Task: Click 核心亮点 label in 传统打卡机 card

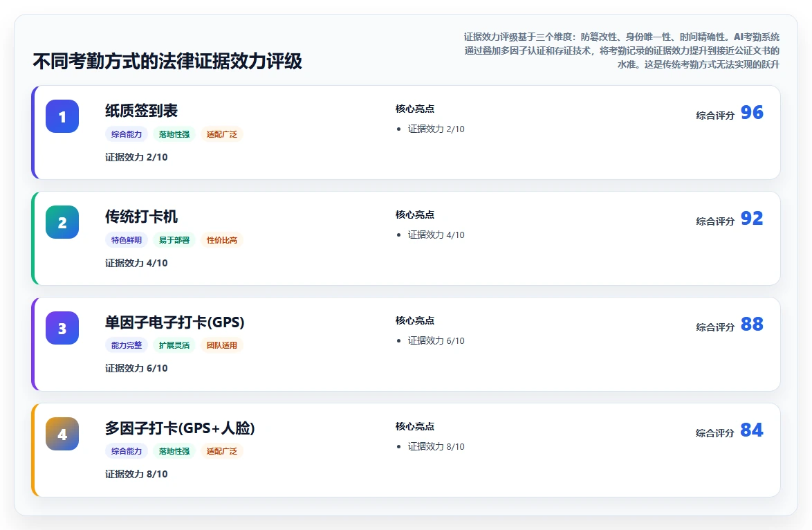Action: [415, 214]
